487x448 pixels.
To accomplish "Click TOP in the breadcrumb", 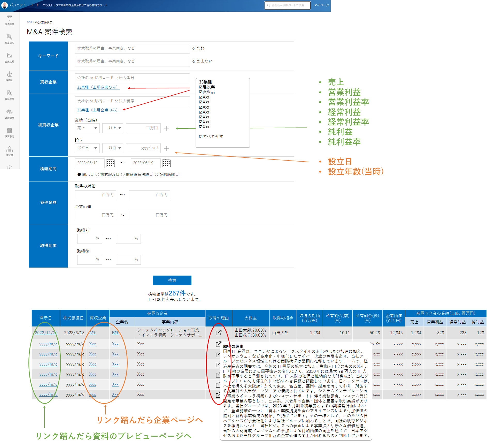I will pos(29,22).
